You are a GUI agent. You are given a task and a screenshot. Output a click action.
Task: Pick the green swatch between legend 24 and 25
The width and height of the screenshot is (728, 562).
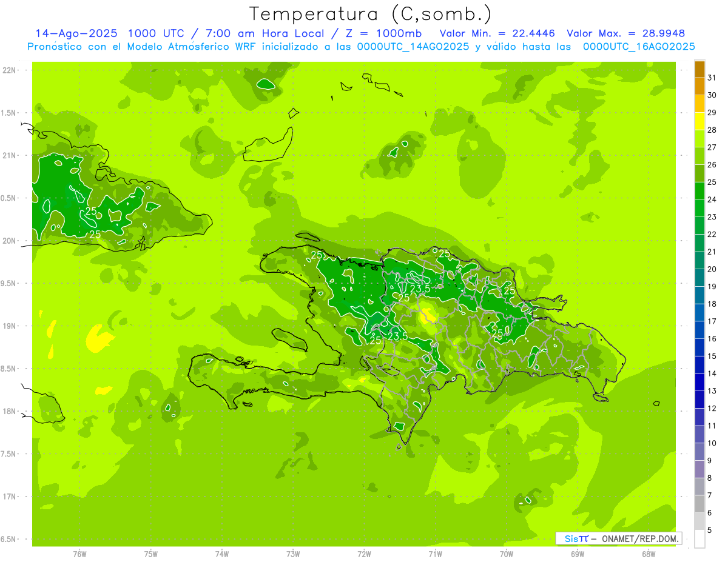(x=699, y=190)
